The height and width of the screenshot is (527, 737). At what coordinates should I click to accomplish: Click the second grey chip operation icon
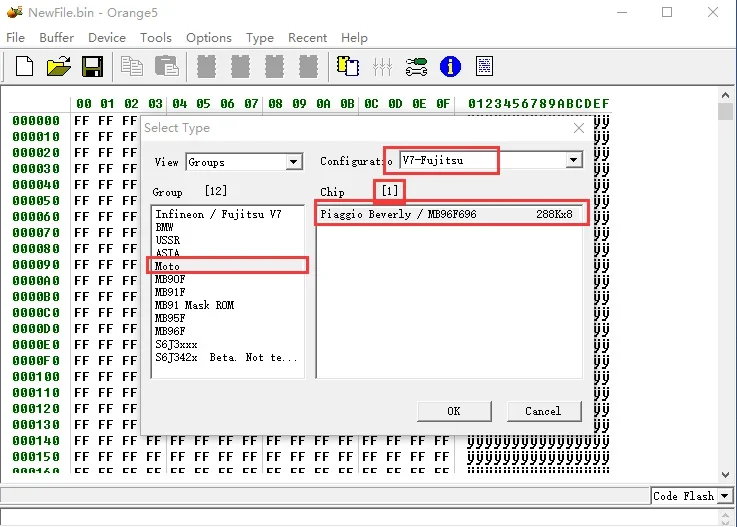coord(240,66)
